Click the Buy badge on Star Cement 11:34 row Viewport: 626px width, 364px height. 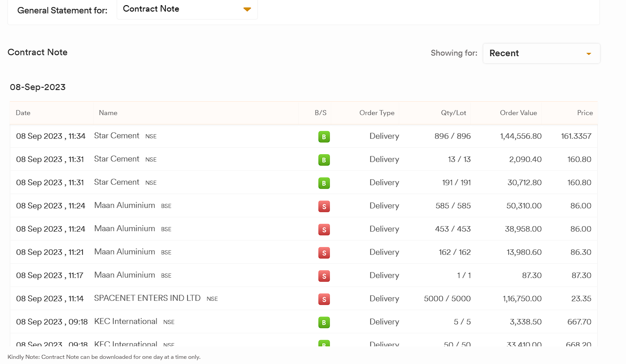click(324, 136)
